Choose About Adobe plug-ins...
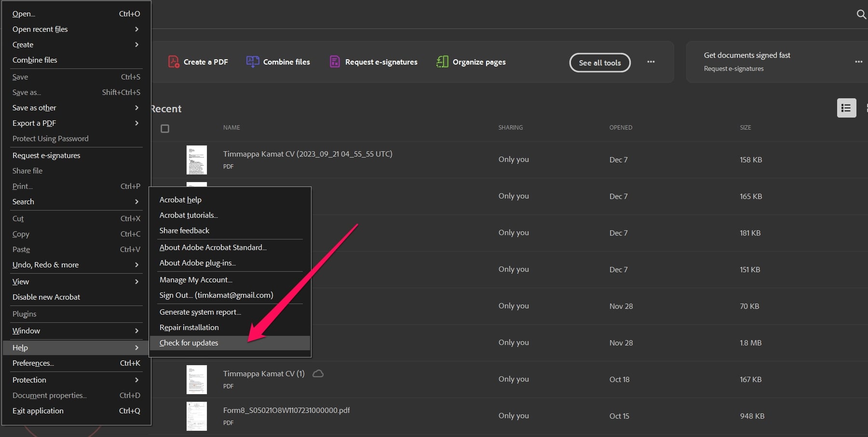Viewport: 868px width, 437px height. (x=230, y=263)
